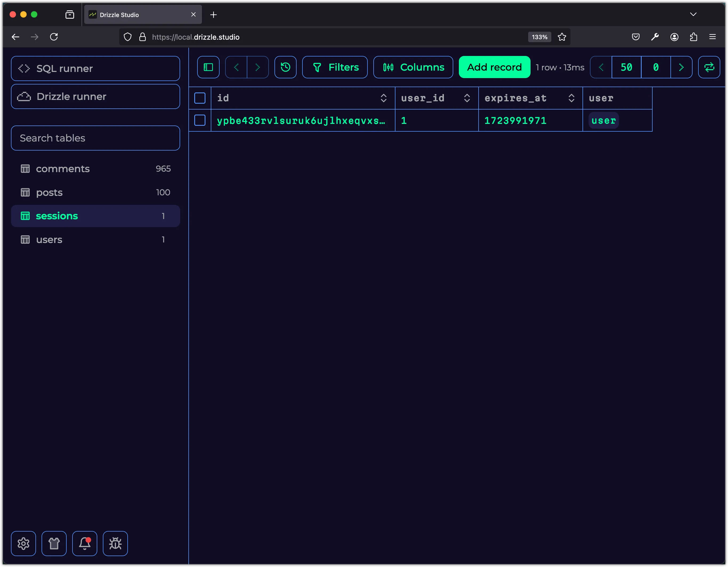Screen dimensions: 728x567
Task: Click the browser forward arrow
Action: coord(35,37)
